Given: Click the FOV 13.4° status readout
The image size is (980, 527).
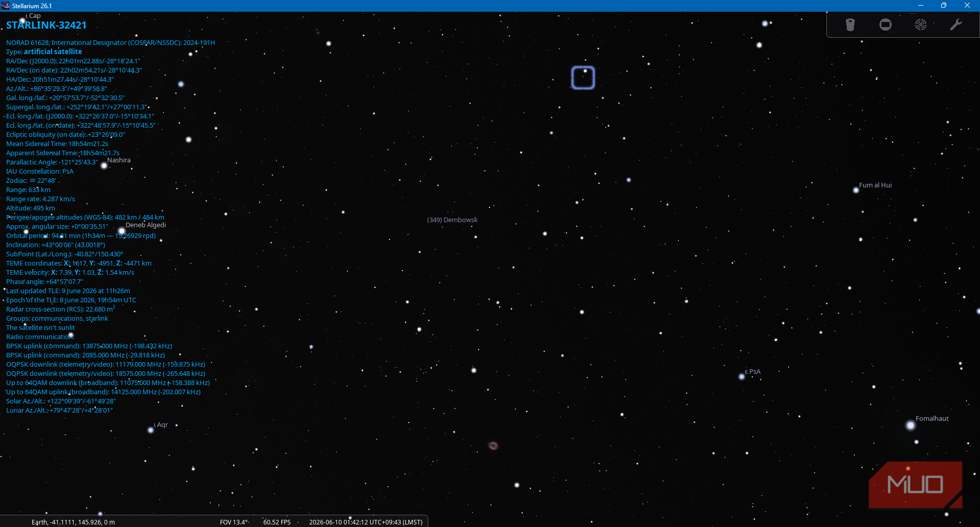Looking at the screenshot, I should pos(234,522).
